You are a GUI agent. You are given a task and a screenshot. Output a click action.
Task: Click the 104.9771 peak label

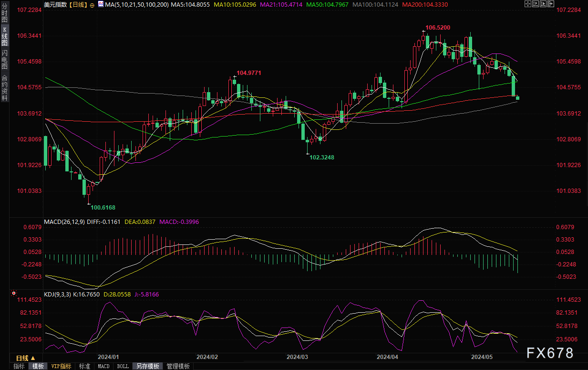click(x=249, y=73)
